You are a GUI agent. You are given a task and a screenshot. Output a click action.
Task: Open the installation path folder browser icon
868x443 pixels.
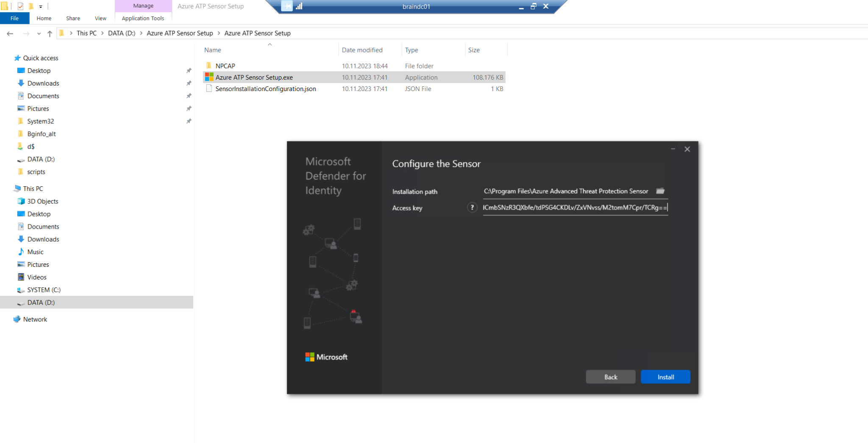click(x=660, y=191)
